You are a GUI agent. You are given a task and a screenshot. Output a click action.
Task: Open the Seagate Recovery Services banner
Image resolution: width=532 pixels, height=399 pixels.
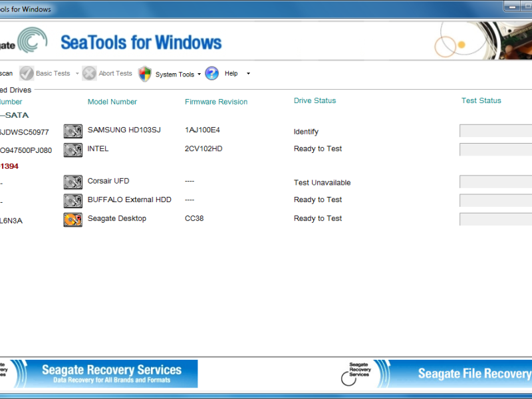click(x=98, y=374)
